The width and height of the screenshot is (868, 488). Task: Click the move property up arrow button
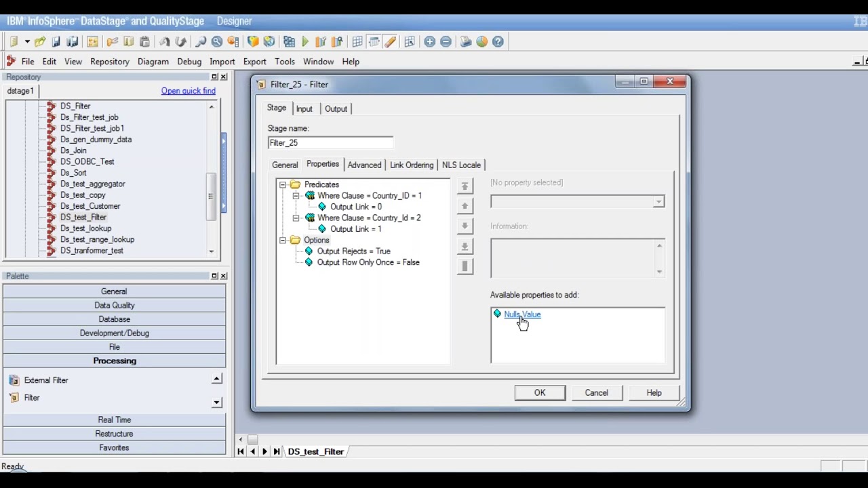tap(465, 205)
